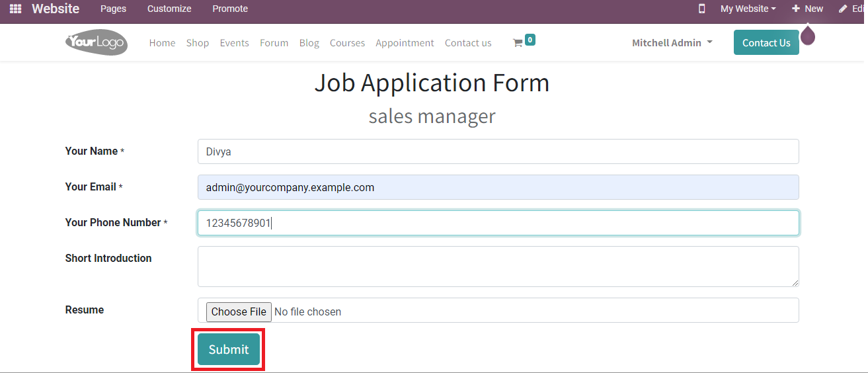This screenshot has width=868, height=373.
Task: Click the YourLogo site logo
Action: tap(97, 42)
